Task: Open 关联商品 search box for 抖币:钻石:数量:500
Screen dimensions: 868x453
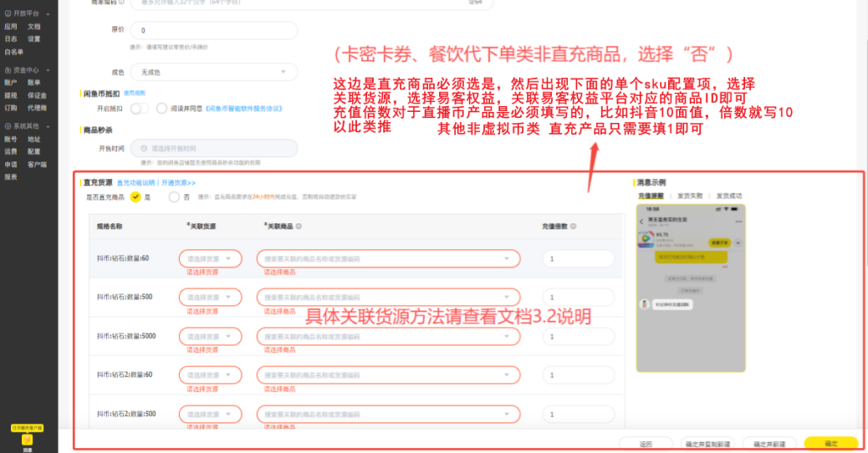Action: pos(388,298)
